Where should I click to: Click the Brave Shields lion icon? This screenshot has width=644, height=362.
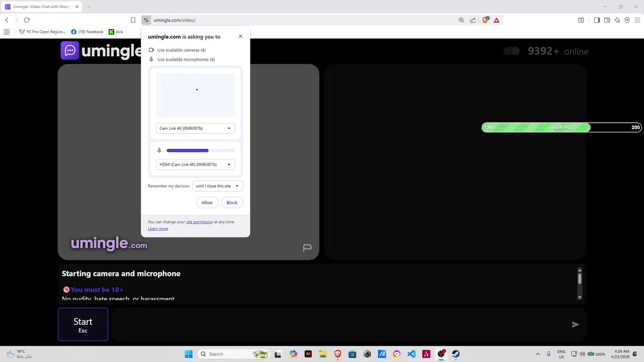click(485, 20)
